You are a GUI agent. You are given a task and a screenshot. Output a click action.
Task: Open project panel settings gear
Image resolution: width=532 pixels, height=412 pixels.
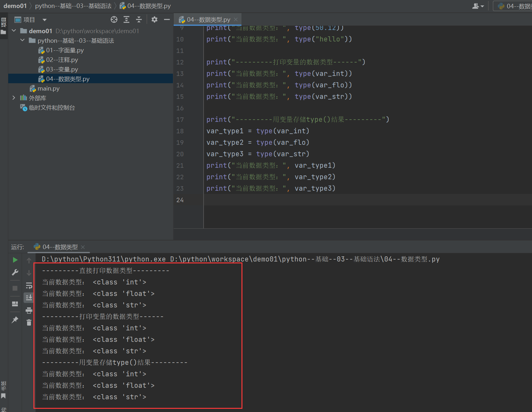tap(155, 20)
